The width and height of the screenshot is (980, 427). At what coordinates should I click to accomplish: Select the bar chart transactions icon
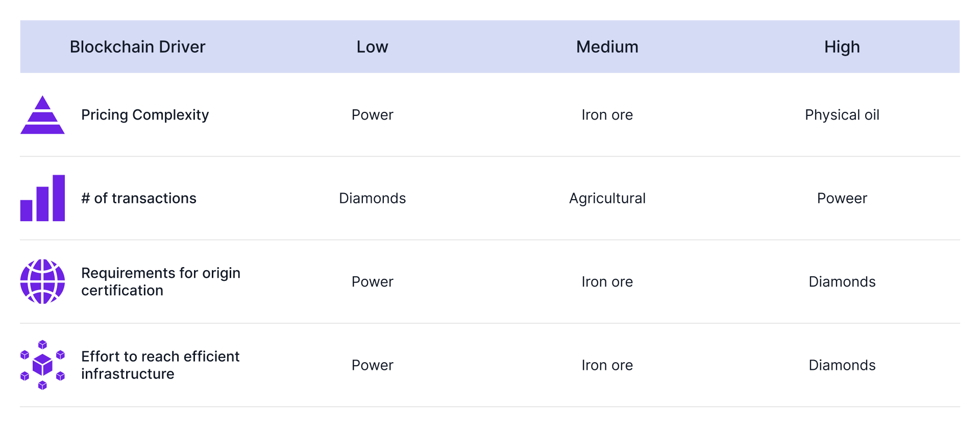42,198
